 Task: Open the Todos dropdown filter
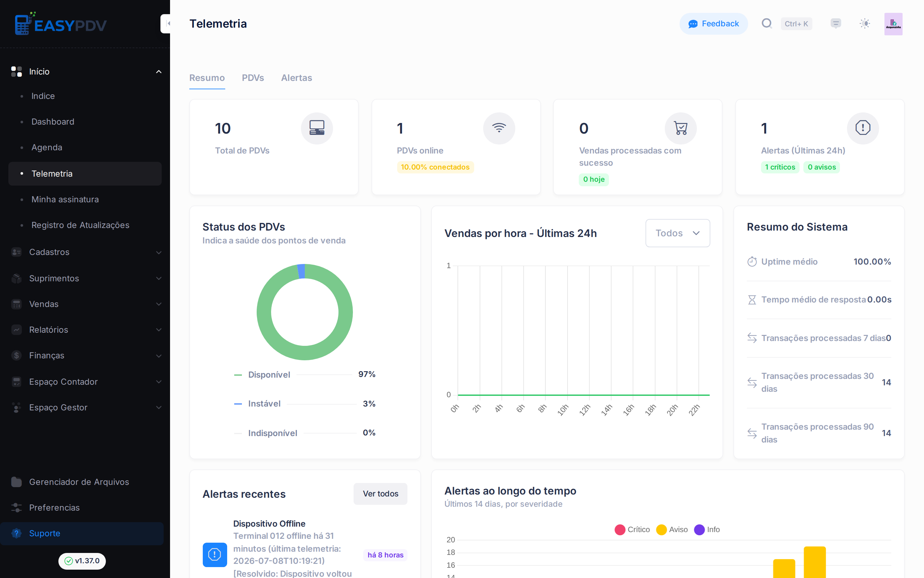677,233
